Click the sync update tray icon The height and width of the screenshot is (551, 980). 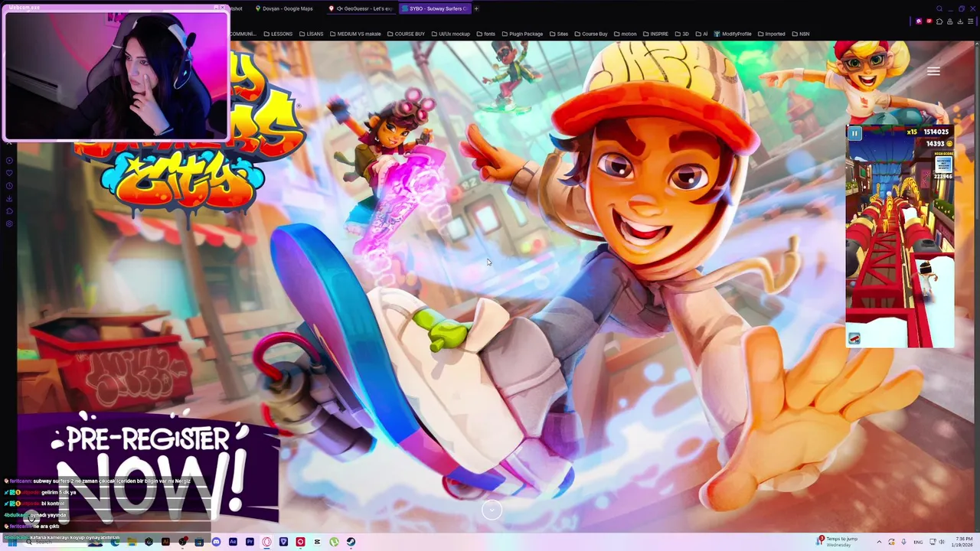coord(891,542)
